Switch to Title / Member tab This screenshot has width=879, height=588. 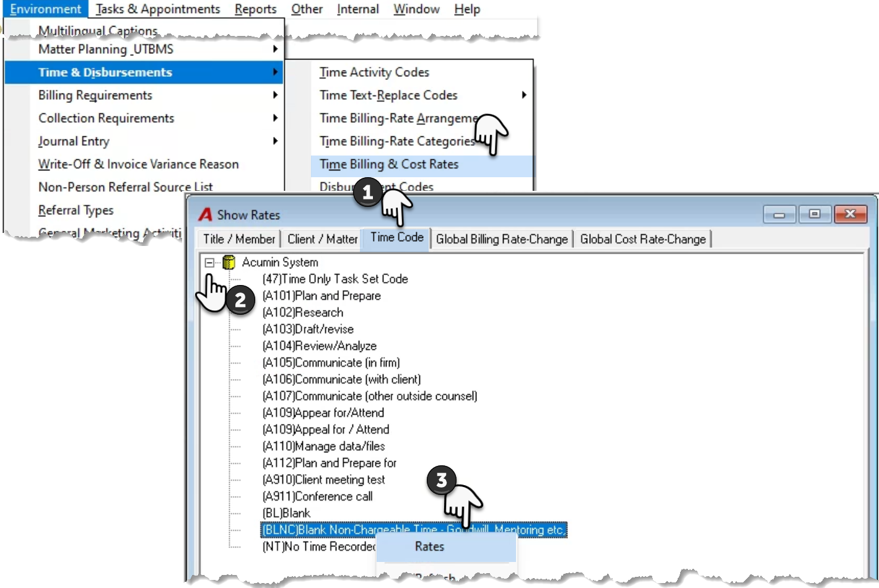coord(238,239)
